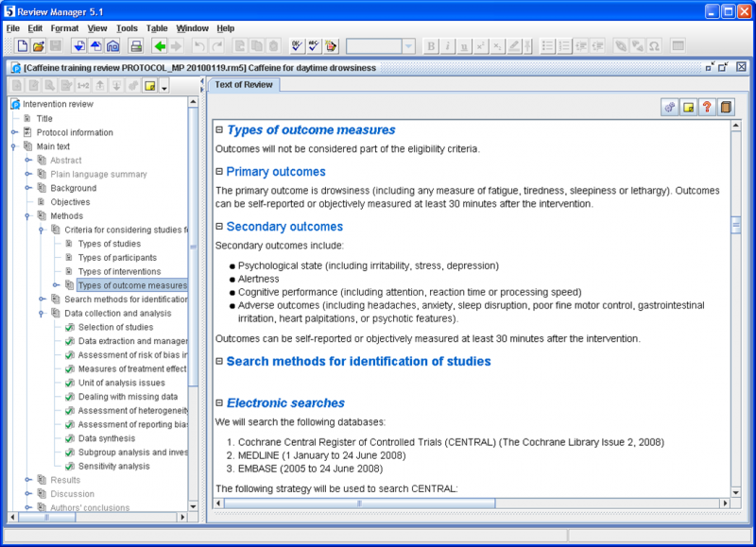
Task: Collapse the Secondary outcomes section
Action: [x=219, y=227]
